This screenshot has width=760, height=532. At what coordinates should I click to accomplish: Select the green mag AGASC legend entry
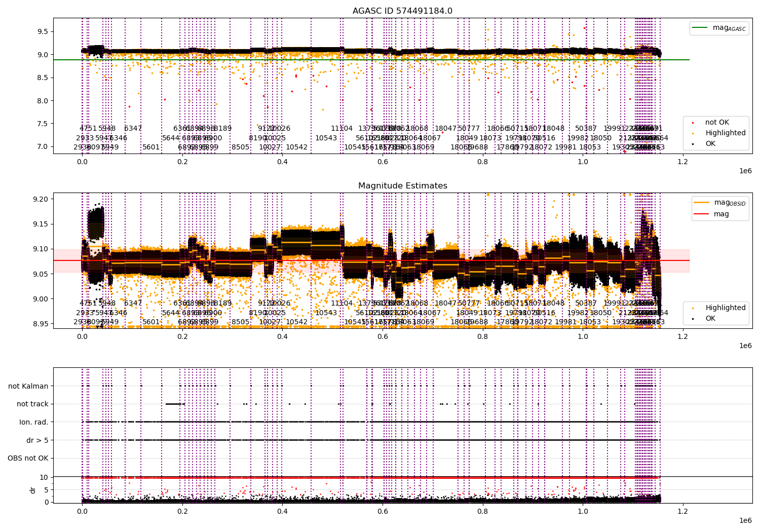click(x=718, y=28)
